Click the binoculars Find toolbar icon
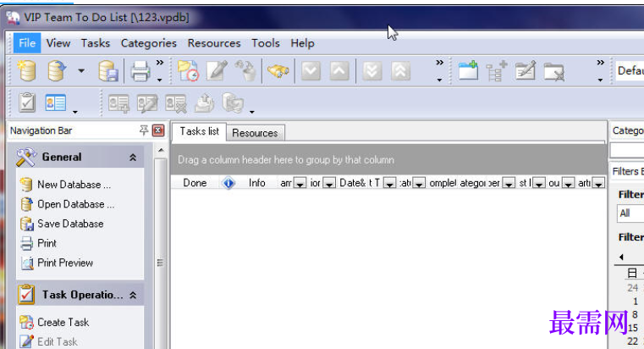This screenshot has height=349, width=644. (278, 71)
